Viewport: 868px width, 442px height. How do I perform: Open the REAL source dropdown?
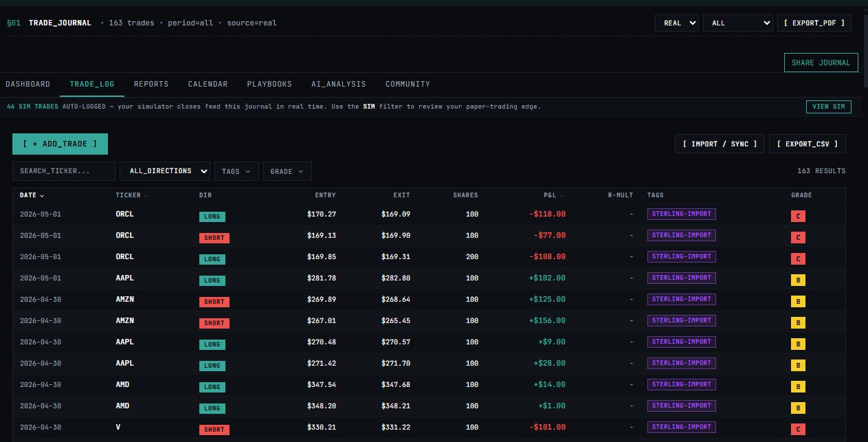tap(677, 23)
